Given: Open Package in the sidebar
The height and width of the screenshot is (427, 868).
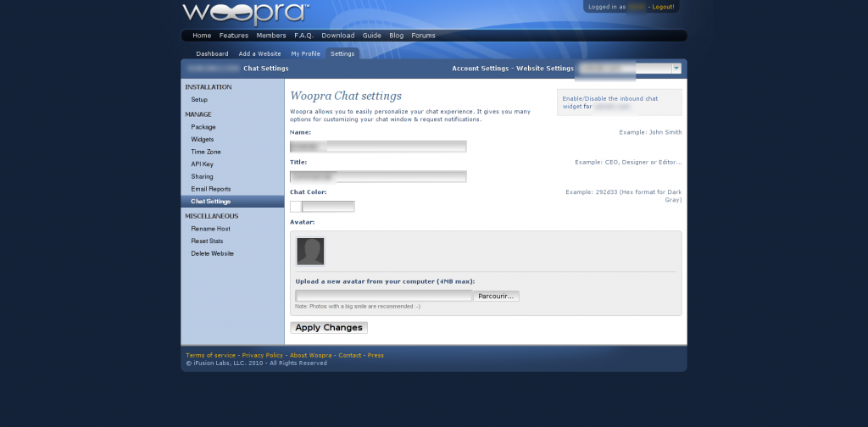Looking at the screenshot, I should pyautogui.click(x=203, y=127).
